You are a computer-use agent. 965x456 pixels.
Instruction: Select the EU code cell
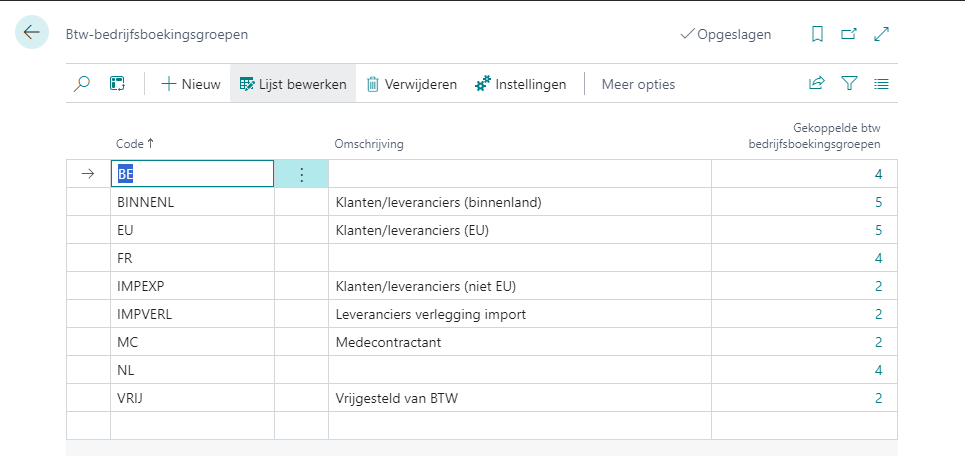pos(192,230)
